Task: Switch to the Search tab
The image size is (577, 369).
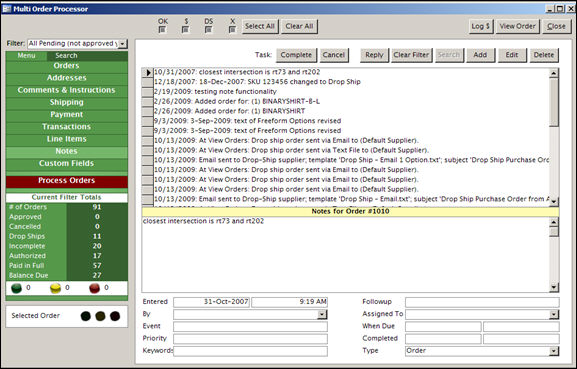Action: pos(67,56)
